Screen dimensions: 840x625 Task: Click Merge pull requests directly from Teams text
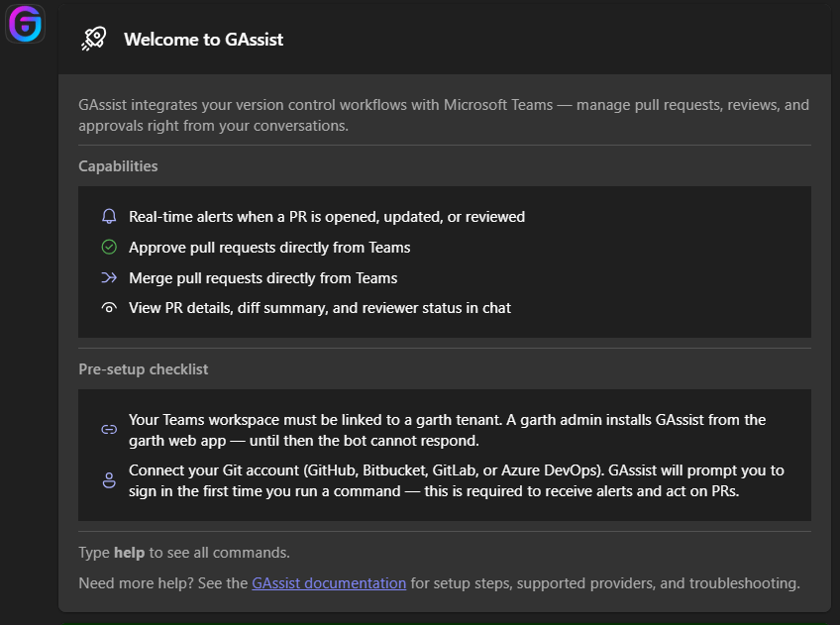pos(263,278)
